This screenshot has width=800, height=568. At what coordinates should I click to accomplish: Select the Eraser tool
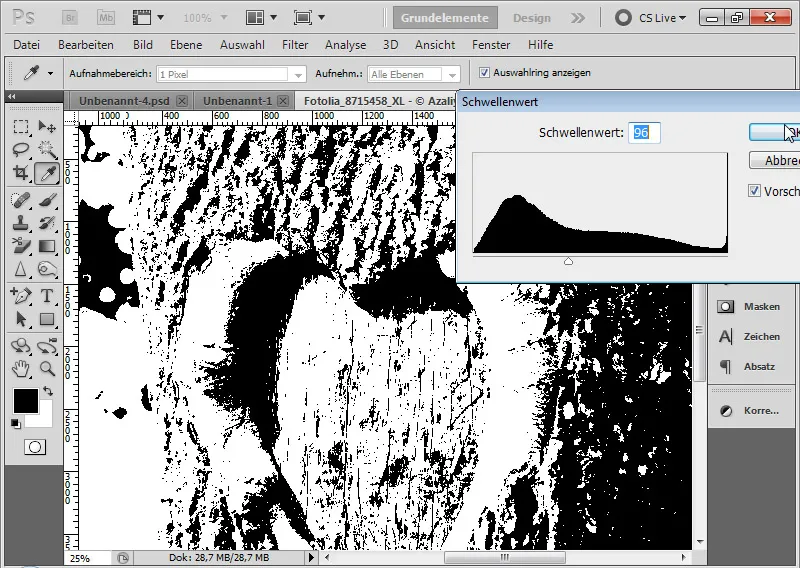20,246
